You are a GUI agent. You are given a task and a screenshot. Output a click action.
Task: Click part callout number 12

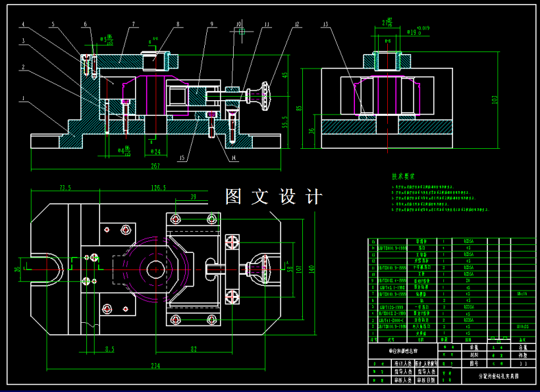tap(297, 24)
